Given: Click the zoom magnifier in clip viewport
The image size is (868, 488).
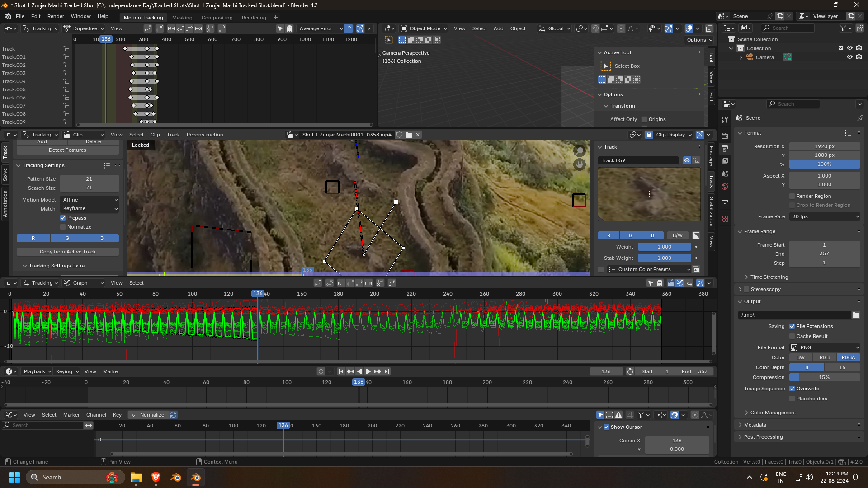Looking at the screenshot, I should [580, 151].
